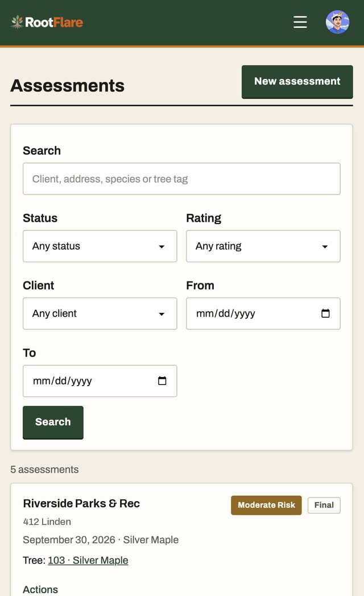The width and height of the screenshot is (364, 596).
Task: Click the Final status badge
Action: [x=324, y=505]
